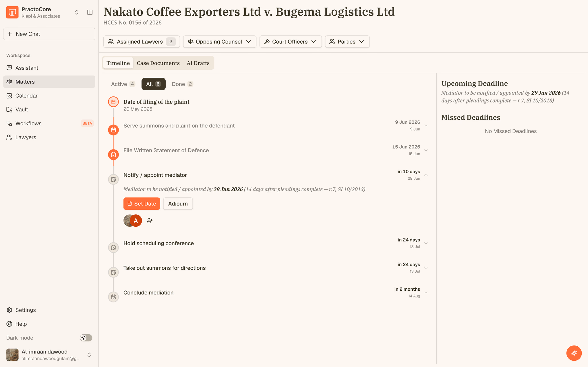Open the AI Drafts tab
This screenshot has height=367, width=588.
(198, 63)
